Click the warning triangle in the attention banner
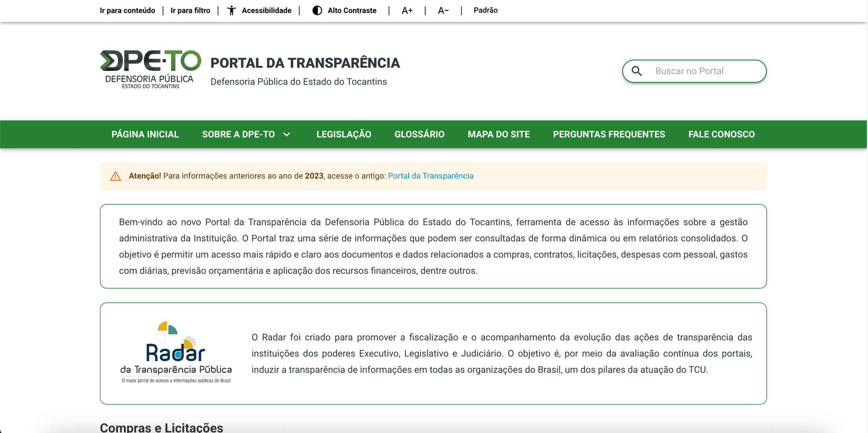The image size is (868, 433). pyautogui.click(x=116, y=176)
